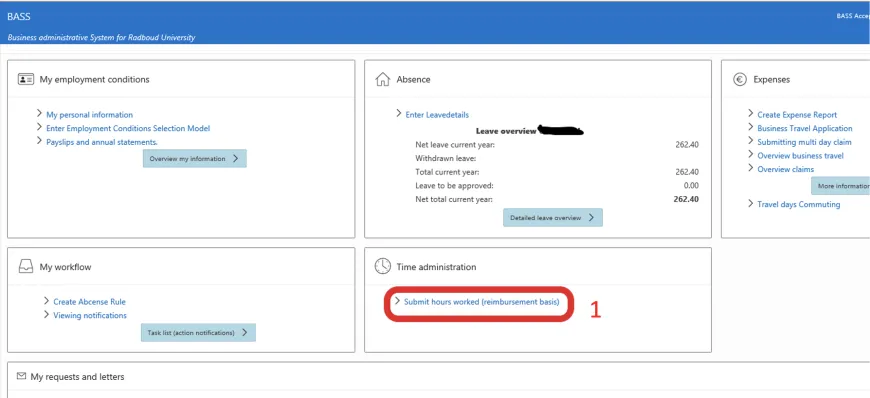This screenshot has width=870, height=398.
Task: Click the Absence house icon
Action: click(383, 79)
